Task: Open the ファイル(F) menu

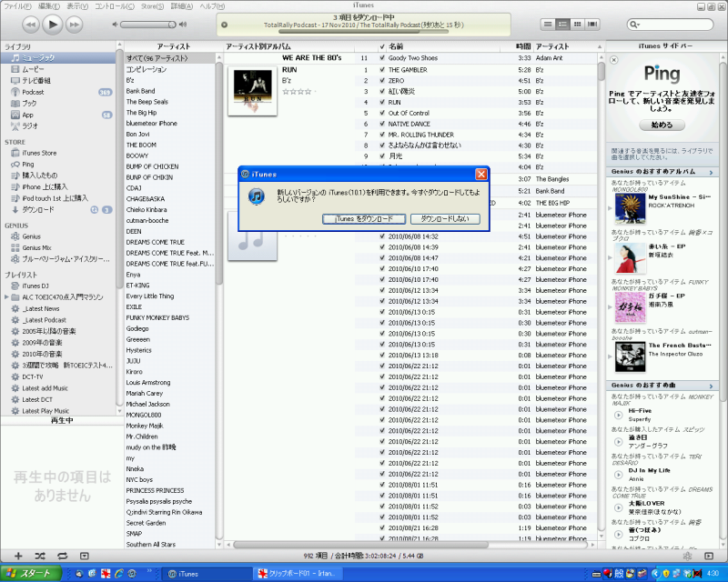Action: pos(17,6)
